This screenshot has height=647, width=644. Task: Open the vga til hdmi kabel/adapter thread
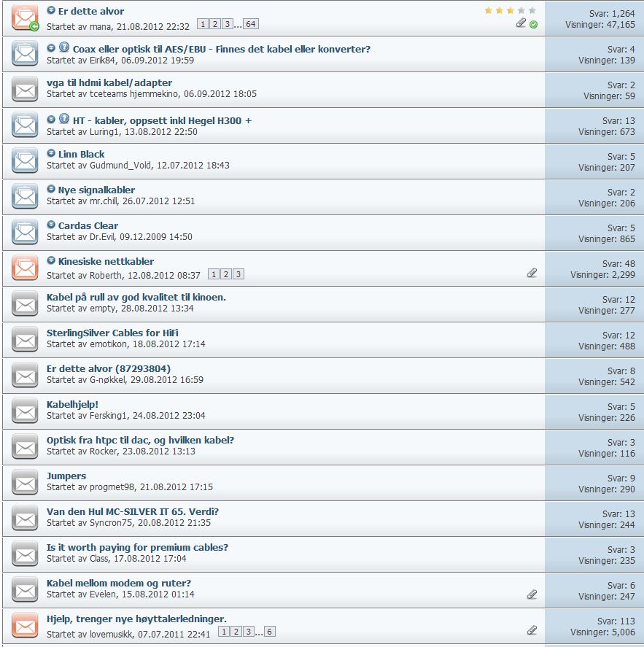point(109,82)
